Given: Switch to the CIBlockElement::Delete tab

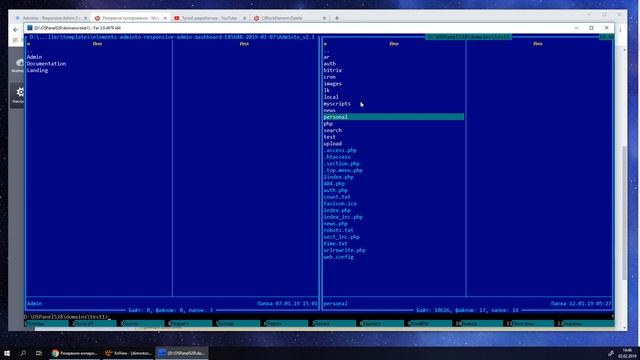Looking at the screenshot, I should coord(289,18).
